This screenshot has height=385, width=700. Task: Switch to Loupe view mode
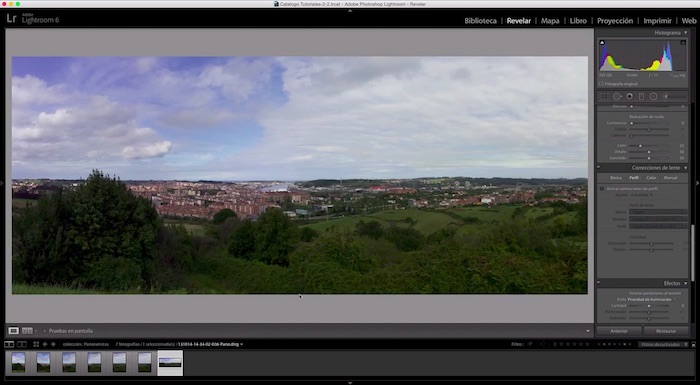click(x=13, y=331)
